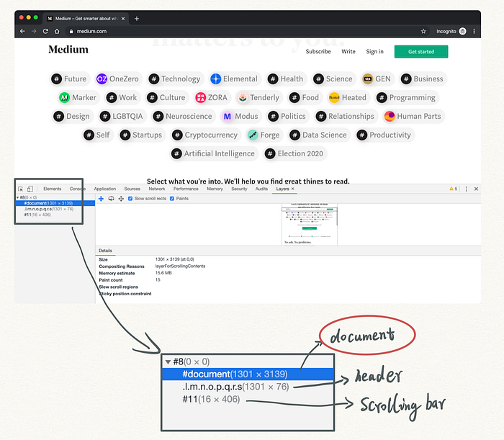Viewport: 504px width, 440px height.
Task: Toggle the DevTools device toolbar icon
Action: 30,189
